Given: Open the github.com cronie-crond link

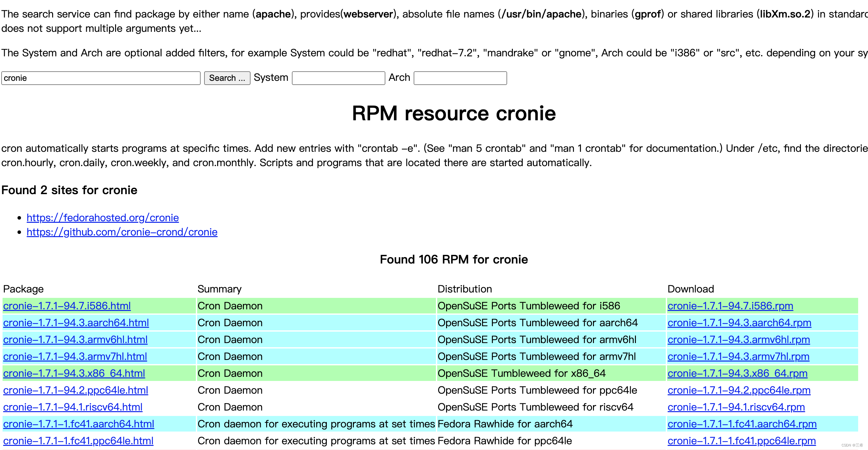Looking at the screenshot, I should (122, 232).
